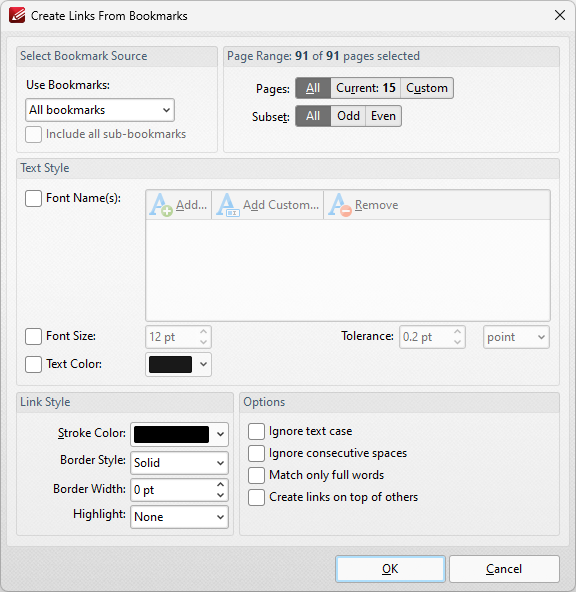The width and height of the screenshot is (576, 592).
Task: Open the Border Style dropdown
Action: coord(179,463)
